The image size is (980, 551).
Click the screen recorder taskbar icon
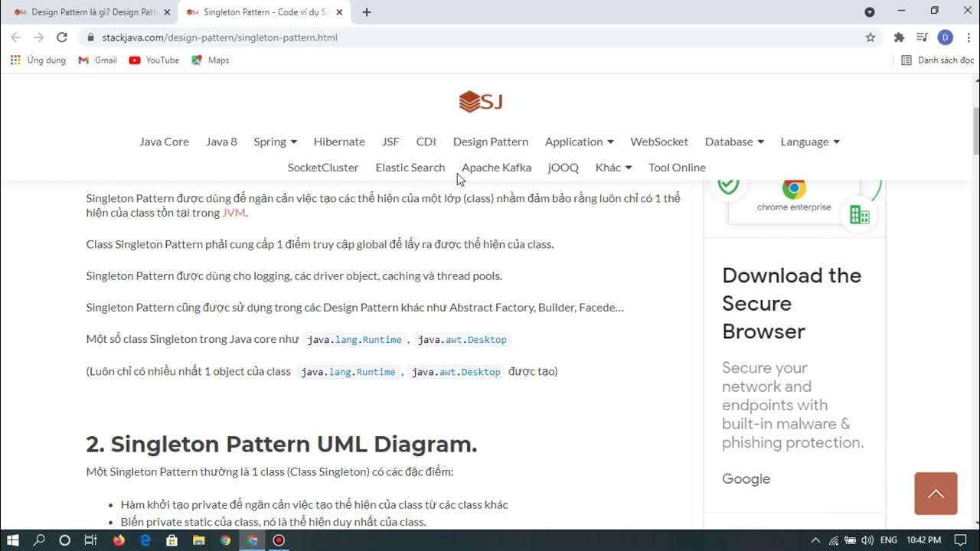279,540
